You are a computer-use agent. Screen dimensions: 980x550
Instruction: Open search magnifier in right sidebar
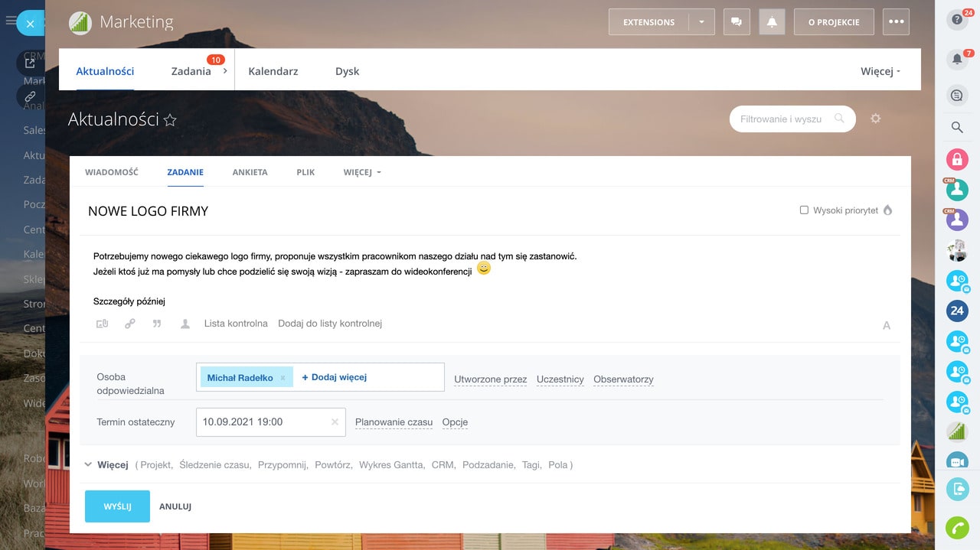tap(957, 128)
